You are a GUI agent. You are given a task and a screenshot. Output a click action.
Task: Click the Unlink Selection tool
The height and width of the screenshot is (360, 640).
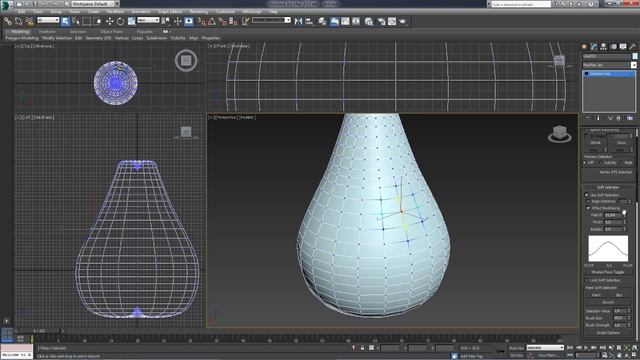[x=18, y=21]
